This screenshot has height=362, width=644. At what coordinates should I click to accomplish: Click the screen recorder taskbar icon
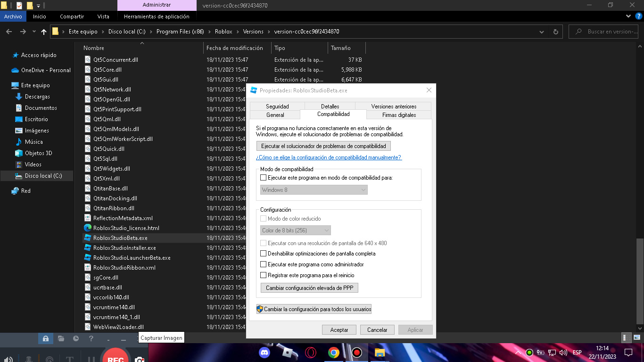[357, 352]
